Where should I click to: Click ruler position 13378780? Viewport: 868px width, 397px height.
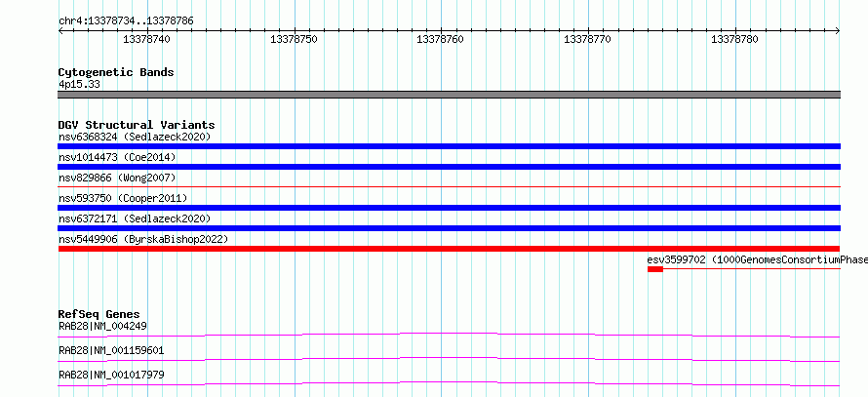pos(734,40)
